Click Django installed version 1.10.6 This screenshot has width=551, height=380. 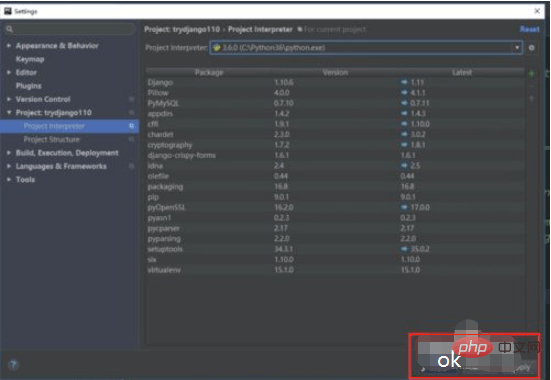pyautogui.click(x=284, y=82)
